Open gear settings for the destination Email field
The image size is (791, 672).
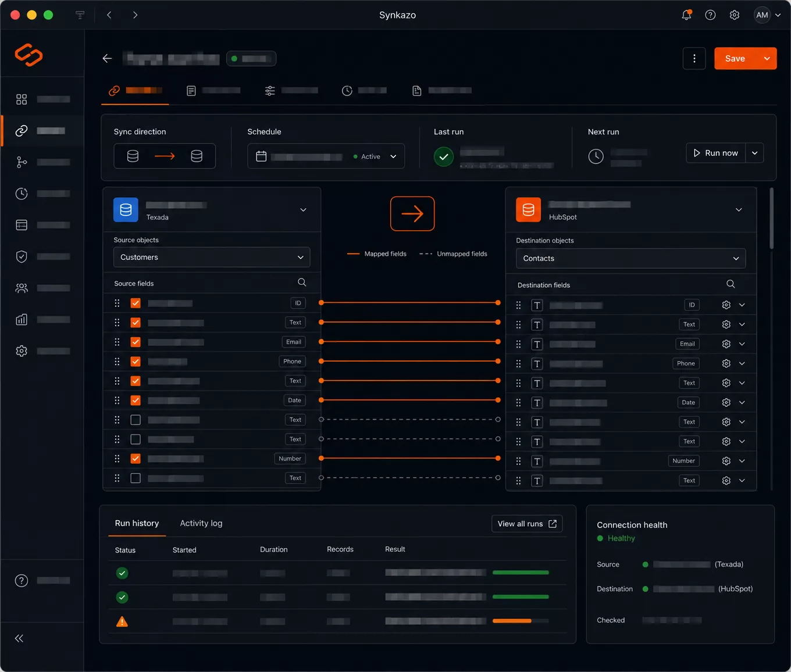(726, 344)
